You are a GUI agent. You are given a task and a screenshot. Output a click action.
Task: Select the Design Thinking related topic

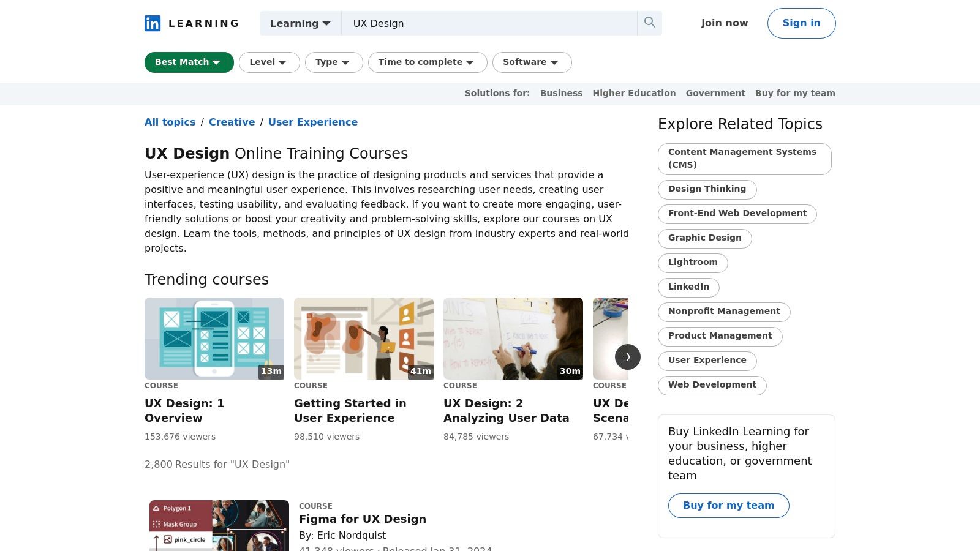(707, 189)
